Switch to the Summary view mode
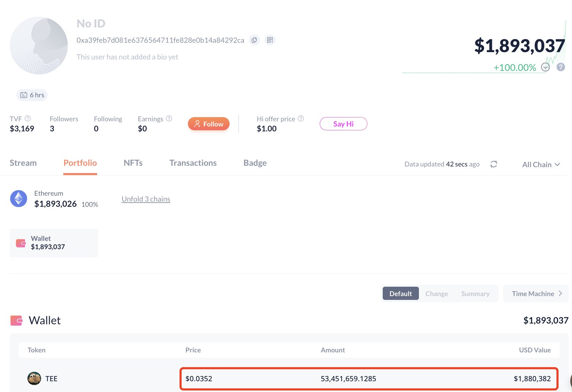Viewport: 572px width, 392px height. (475, 294)
